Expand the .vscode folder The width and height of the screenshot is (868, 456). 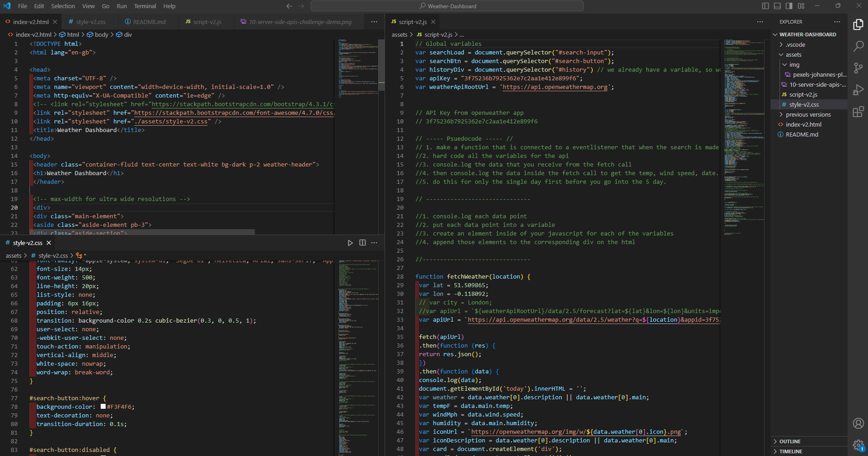click(795, 44)
